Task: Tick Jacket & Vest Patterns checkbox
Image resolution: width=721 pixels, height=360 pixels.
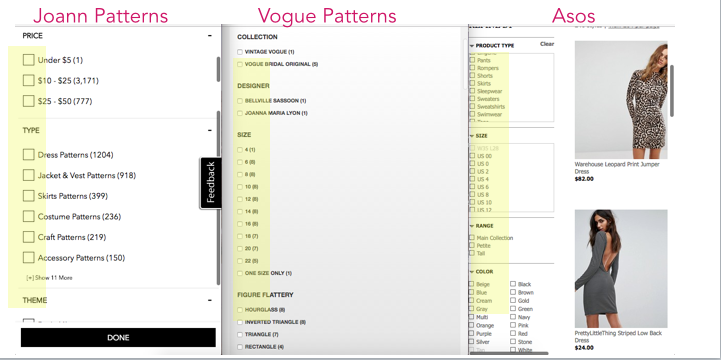Action: 29,175
